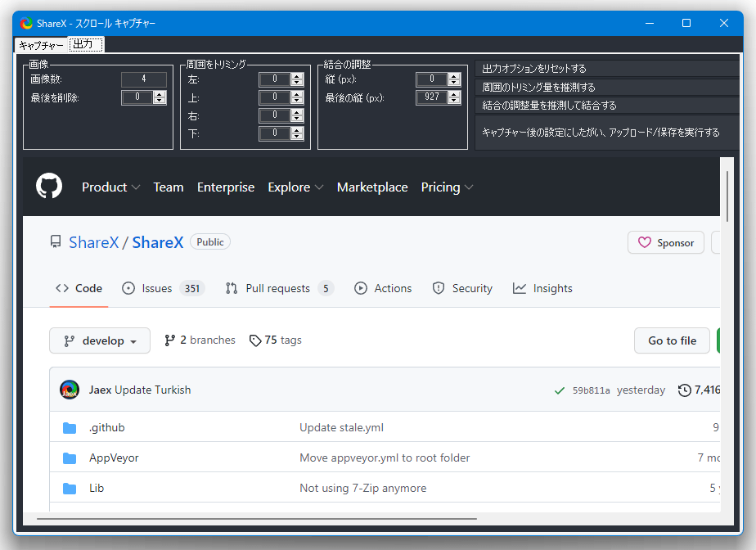Open the AppVeyor folder name
756x550 pixels.
point(114,458)
